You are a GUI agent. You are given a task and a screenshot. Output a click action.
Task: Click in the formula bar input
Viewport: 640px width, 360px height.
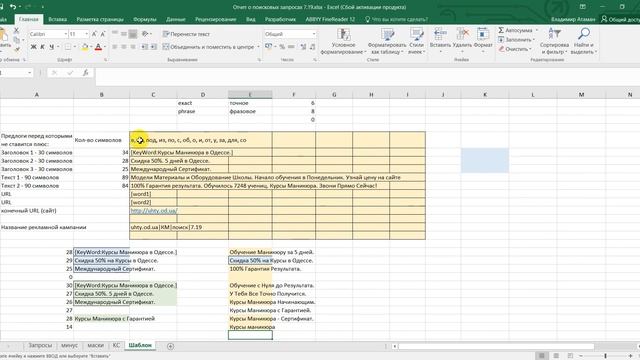[367, 73]
